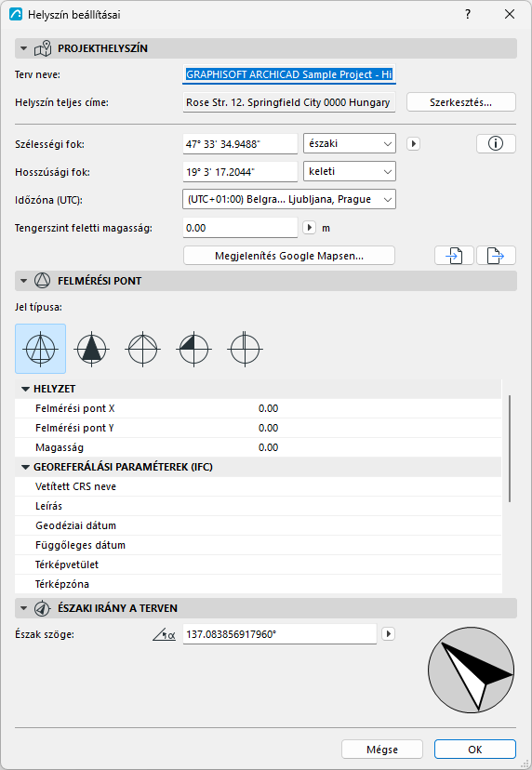Choose the quarter-filled circle marker type

pyautogui.click(x=193, y=349)
